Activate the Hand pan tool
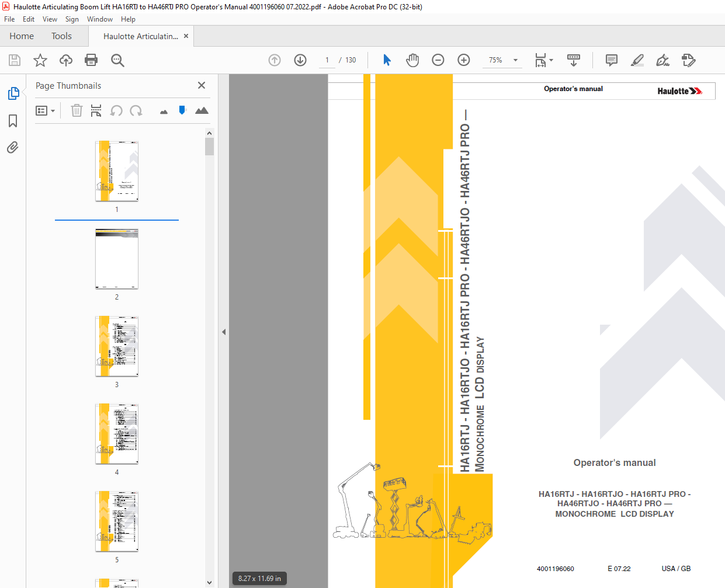The height and width of the screenshot is (588, 725). pyautogui.click(x=412, y=60)
